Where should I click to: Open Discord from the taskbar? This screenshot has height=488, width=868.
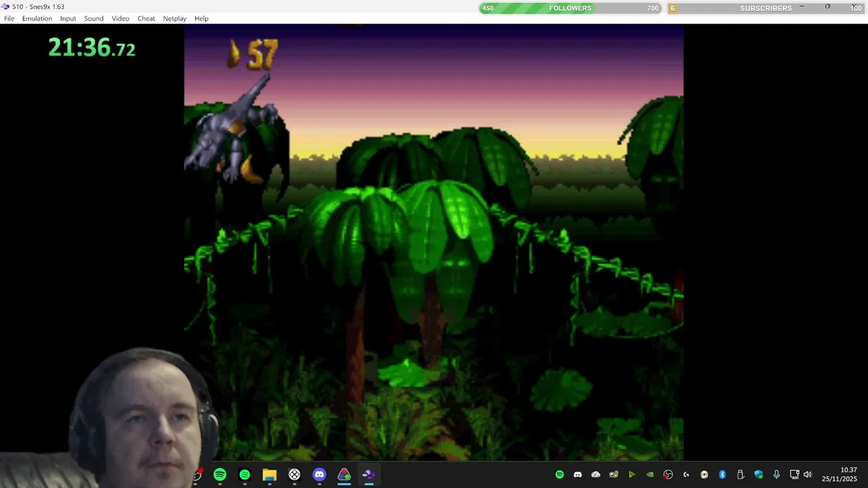[319, 474]
